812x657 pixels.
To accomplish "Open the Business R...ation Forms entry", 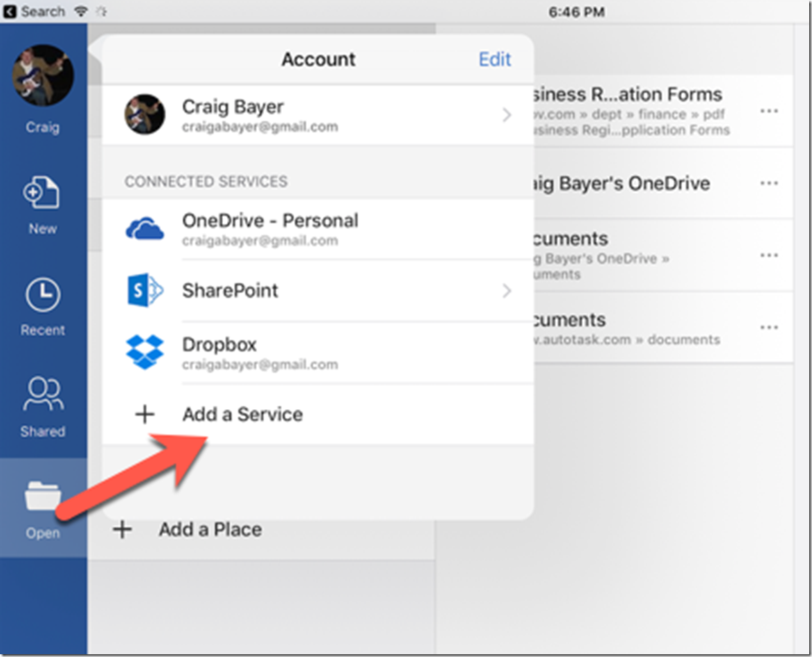I will click(x=663, y=111).
